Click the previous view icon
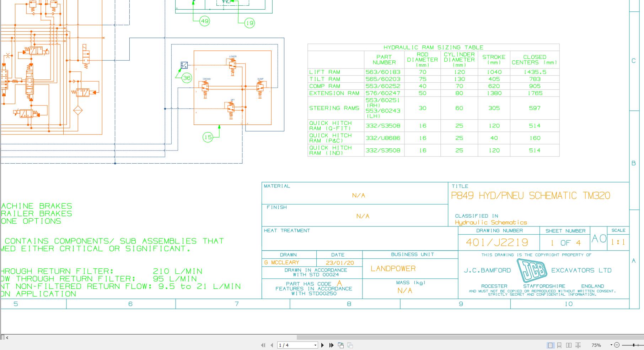The height and width of the screenshot is (350, 644). tap(341, 345)
